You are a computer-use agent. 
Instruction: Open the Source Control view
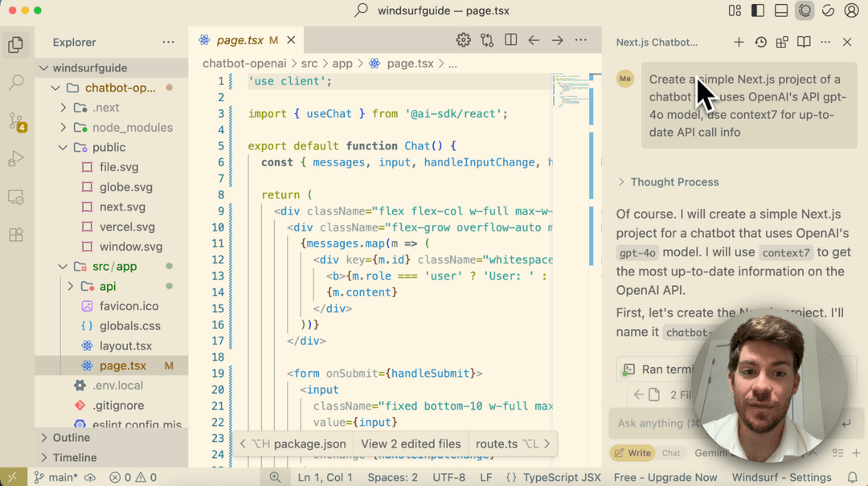coord(18,120)
